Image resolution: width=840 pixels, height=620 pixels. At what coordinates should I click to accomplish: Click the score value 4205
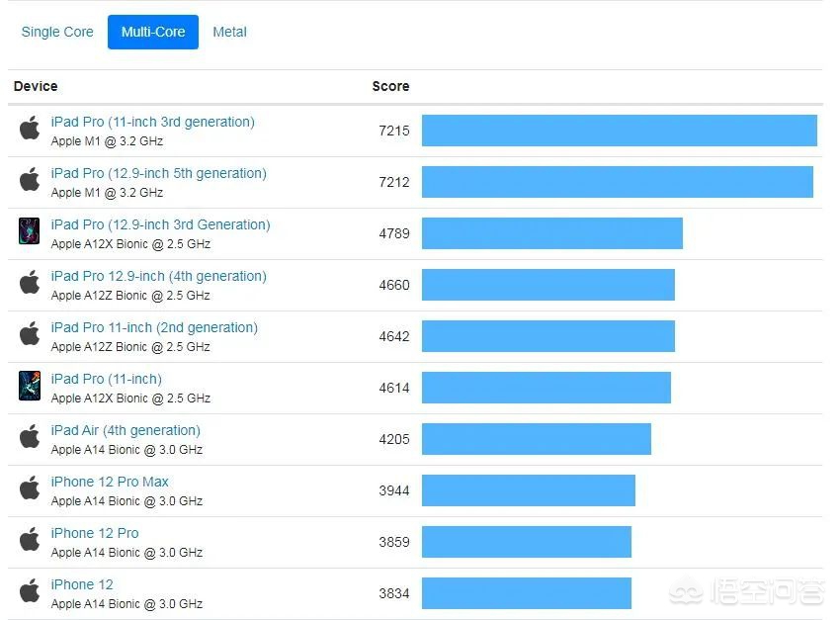coord(394,439)
